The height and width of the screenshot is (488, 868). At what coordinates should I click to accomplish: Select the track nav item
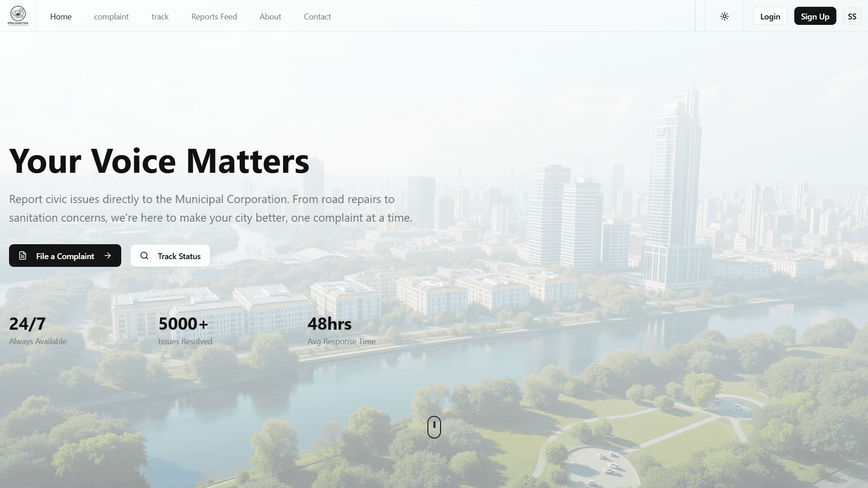point(160,16)
